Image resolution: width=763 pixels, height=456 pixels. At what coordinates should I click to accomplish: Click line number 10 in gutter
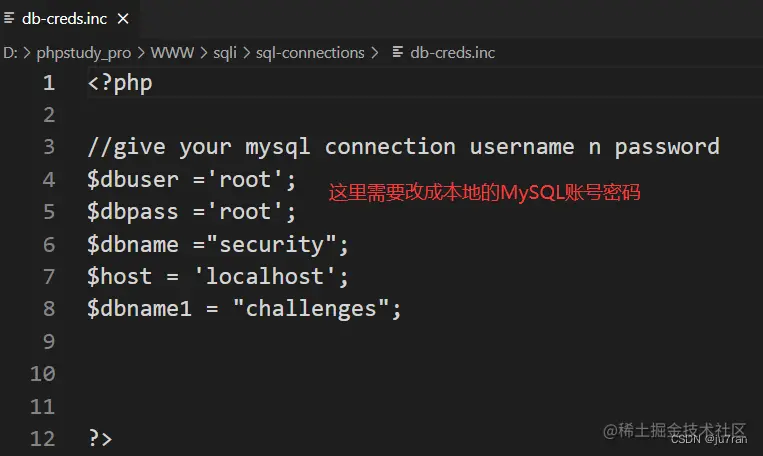42,374
